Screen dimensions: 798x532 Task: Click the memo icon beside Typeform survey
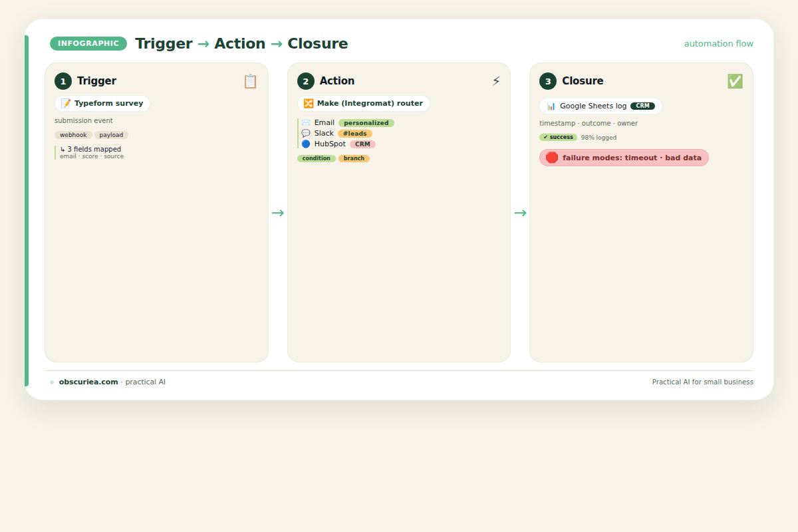[x=66, y=104]
